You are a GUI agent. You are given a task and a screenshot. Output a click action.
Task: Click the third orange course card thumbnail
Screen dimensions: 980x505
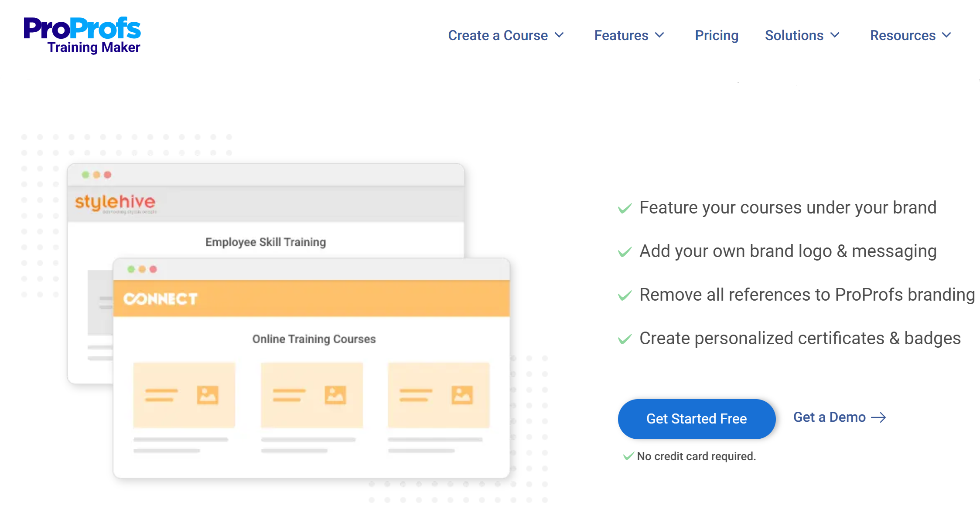click(439, 395)
